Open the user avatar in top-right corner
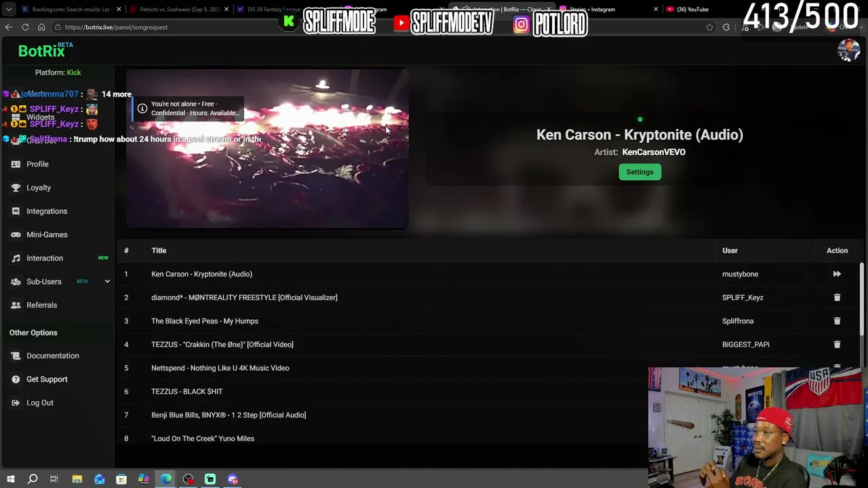This screenshot has width=868, height=488. tap(848, 50)
